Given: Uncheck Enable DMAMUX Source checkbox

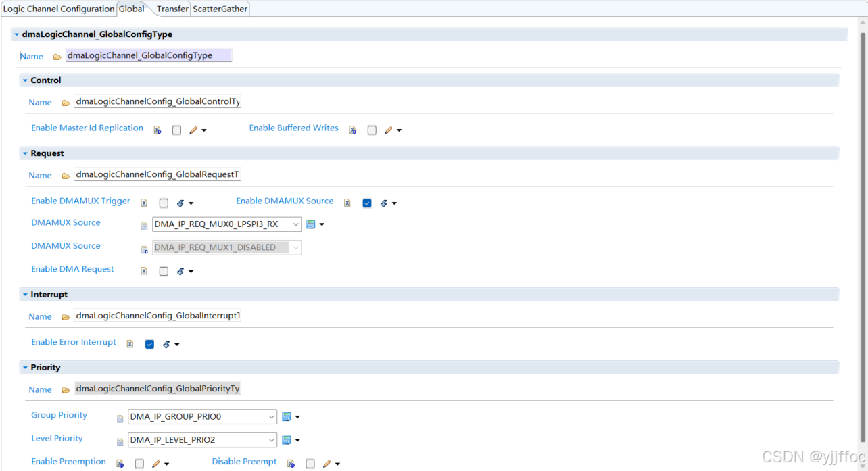Looking at the screenshot, I should [367, 203].
